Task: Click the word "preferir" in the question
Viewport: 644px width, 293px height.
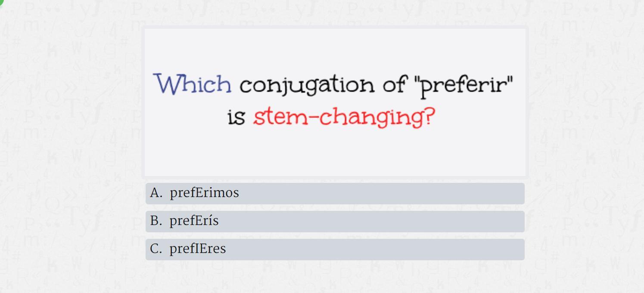Action: 463,85
